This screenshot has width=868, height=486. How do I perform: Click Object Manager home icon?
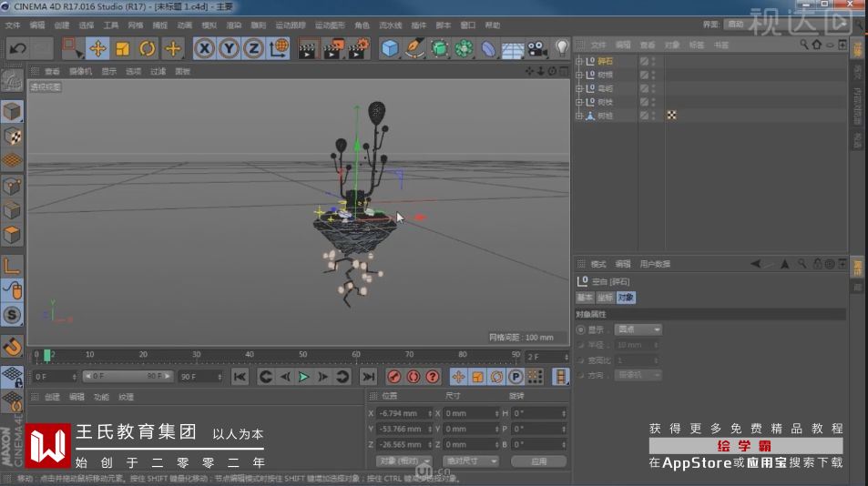point(816,45)
